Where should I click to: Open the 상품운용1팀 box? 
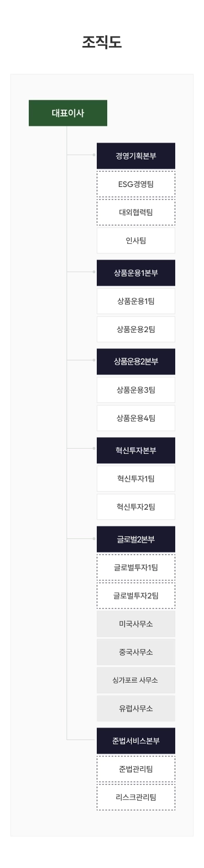pos(136,301)
